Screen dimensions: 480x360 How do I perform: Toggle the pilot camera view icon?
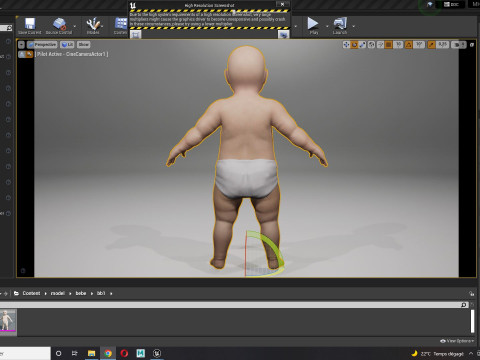[x=29, y=54]
